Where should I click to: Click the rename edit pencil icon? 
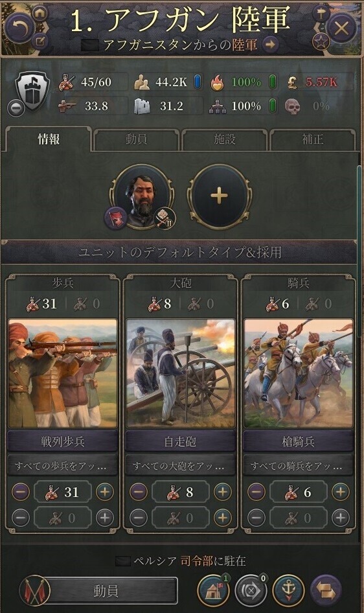pyautogui.click(x=40, y=41)
